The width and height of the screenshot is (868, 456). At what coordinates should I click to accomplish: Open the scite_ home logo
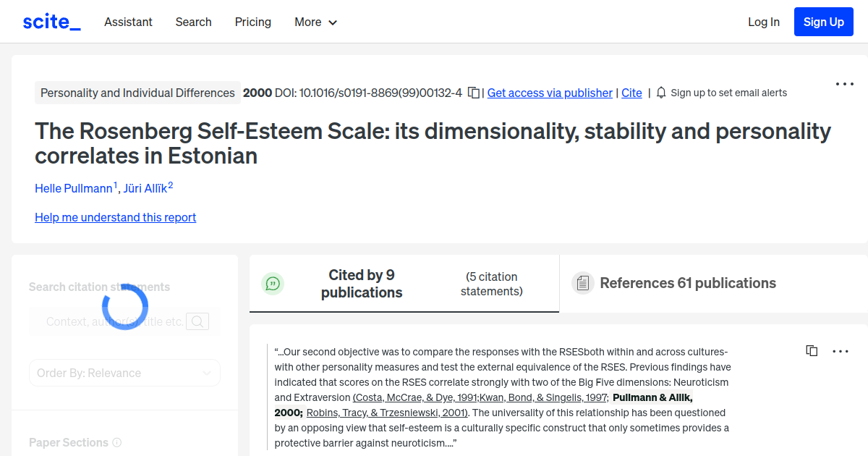tap(51, 21)
